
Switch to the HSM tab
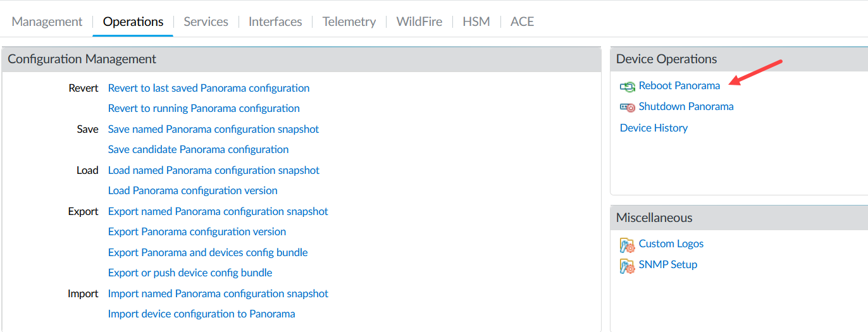(476, 22)
